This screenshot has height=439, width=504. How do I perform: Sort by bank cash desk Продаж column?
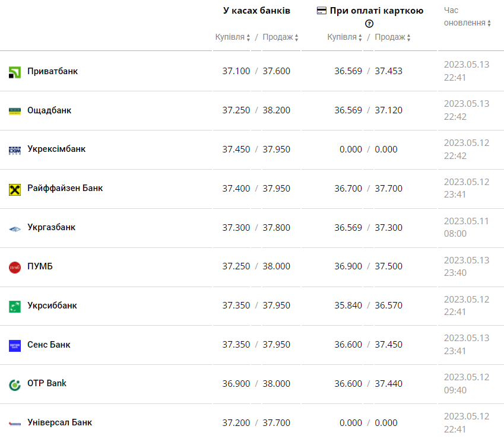point(280,37)
